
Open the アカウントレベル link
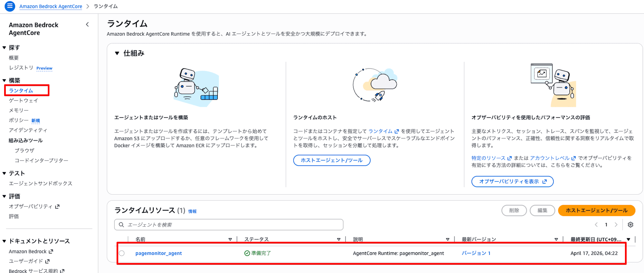pos(550,158)
